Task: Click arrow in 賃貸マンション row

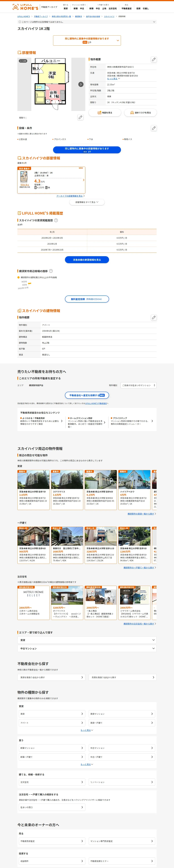Action: (152, 714)
